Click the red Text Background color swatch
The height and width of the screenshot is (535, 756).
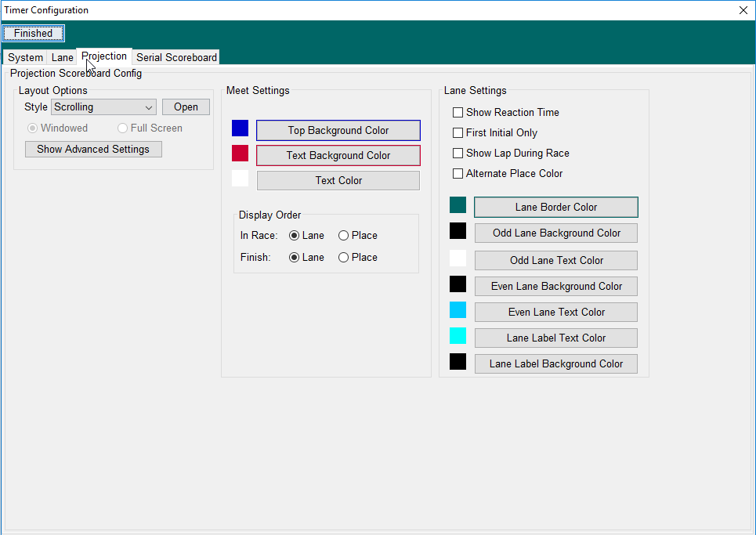pos(240,154)
